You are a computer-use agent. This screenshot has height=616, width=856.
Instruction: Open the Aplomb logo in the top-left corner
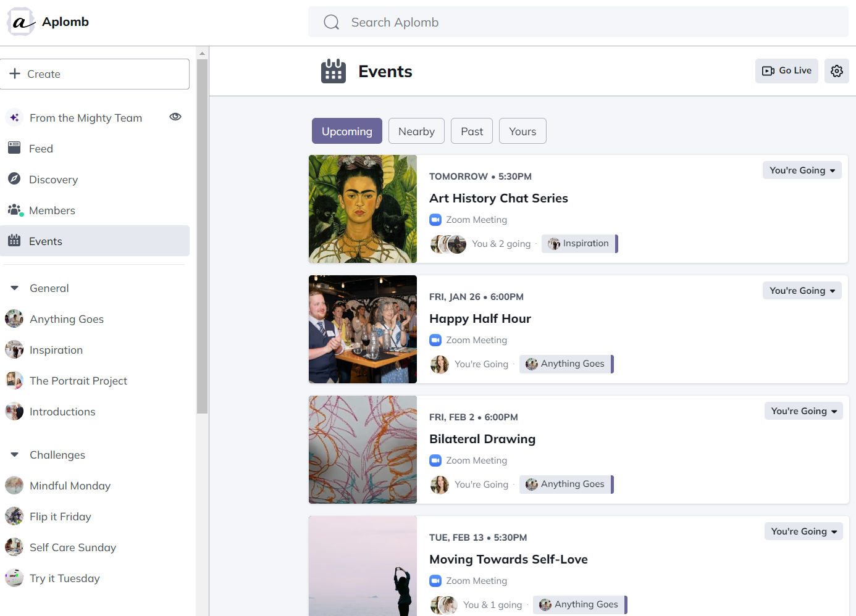20,21
